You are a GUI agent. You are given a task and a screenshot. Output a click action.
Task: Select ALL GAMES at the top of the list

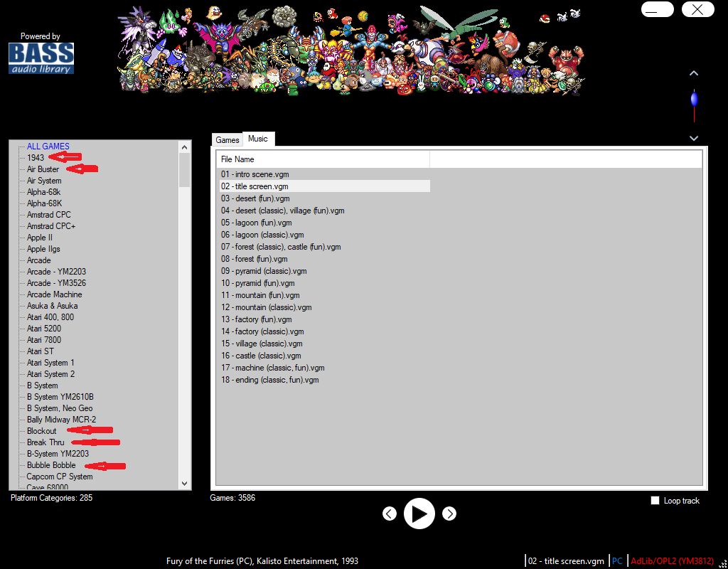49,146
